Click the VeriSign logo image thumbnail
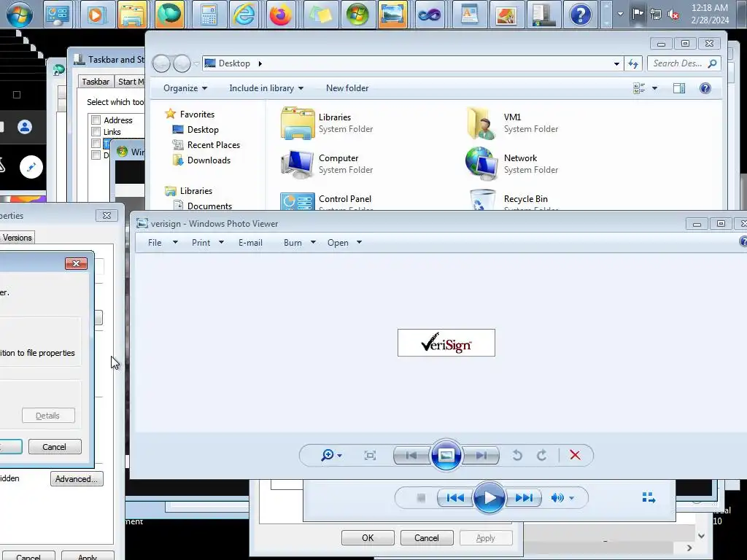747x560 pixels. tap(446, 343)
